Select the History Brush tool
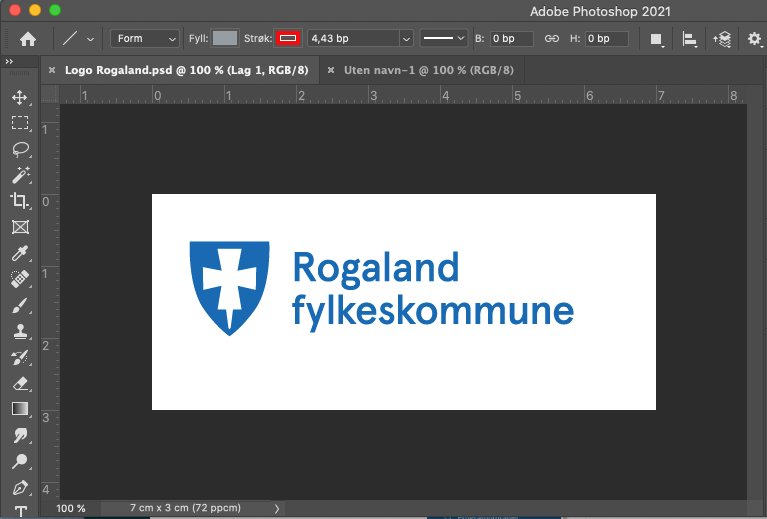The width and height of the screenshot is (767, 519). pos(20,358)
